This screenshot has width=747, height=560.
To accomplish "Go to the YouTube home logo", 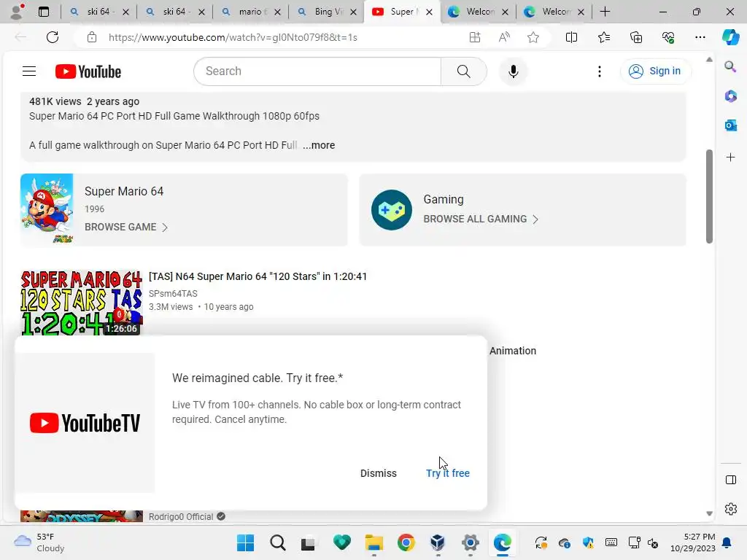I will (88, 71).
